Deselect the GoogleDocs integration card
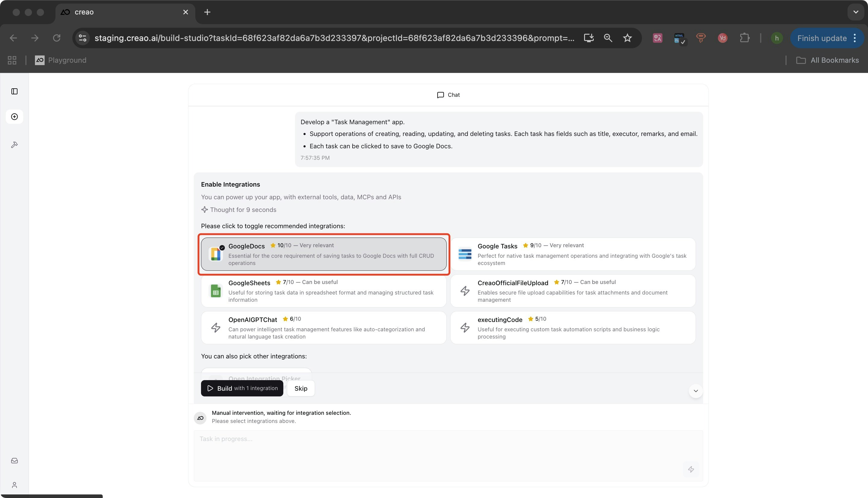Screen dimensions: 868x498 point(323,254)
